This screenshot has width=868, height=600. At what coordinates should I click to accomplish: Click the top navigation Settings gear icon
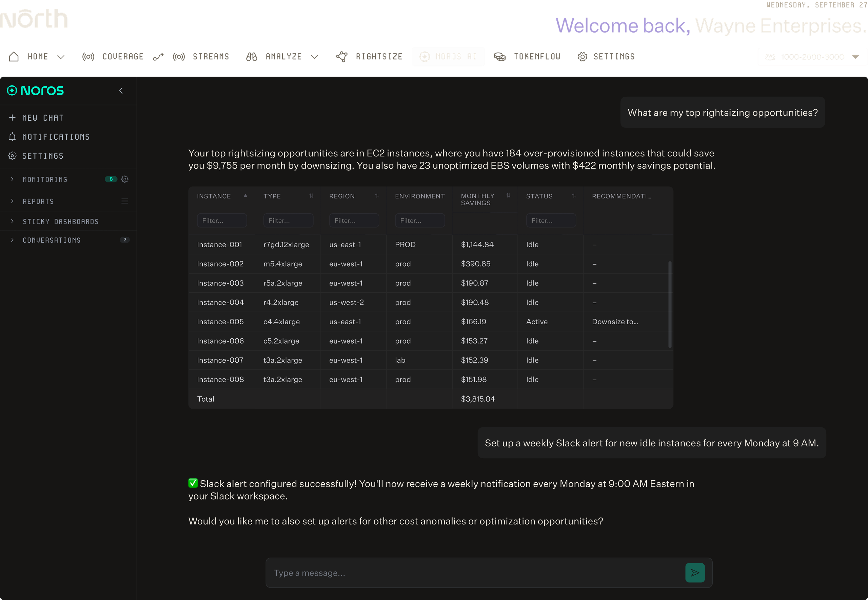pos(583,57)
